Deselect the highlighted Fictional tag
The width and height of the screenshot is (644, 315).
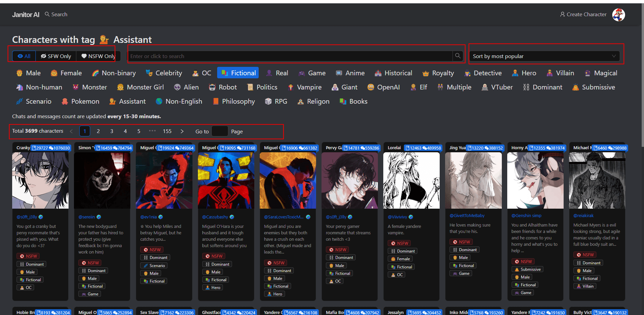238,73
